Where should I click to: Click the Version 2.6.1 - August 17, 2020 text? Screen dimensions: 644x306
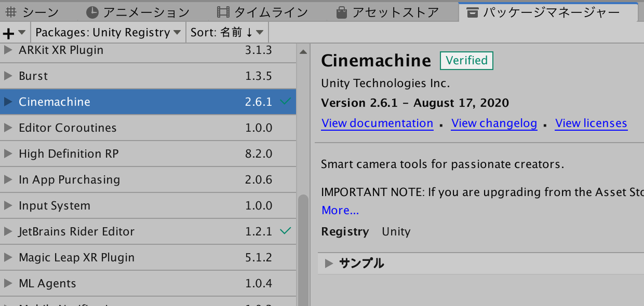415,102
